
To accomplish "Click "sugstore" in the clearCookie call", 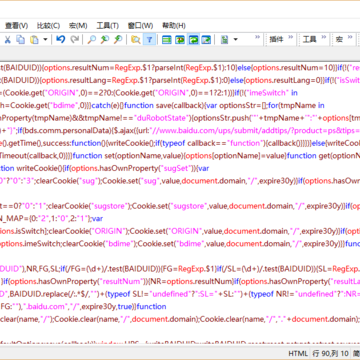I will point(110,206).
